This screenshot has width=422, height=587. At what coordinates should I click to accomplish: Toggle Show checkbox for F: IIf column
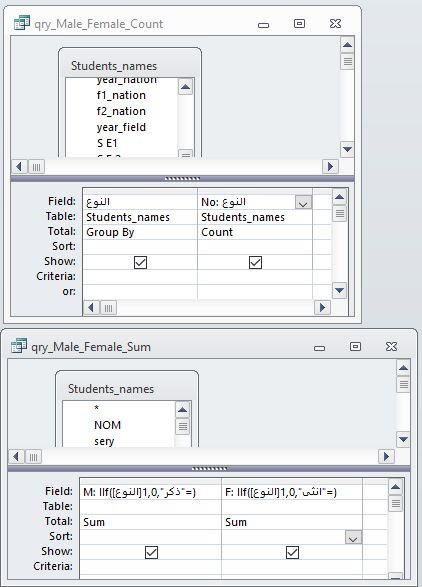tap(292, 552)
